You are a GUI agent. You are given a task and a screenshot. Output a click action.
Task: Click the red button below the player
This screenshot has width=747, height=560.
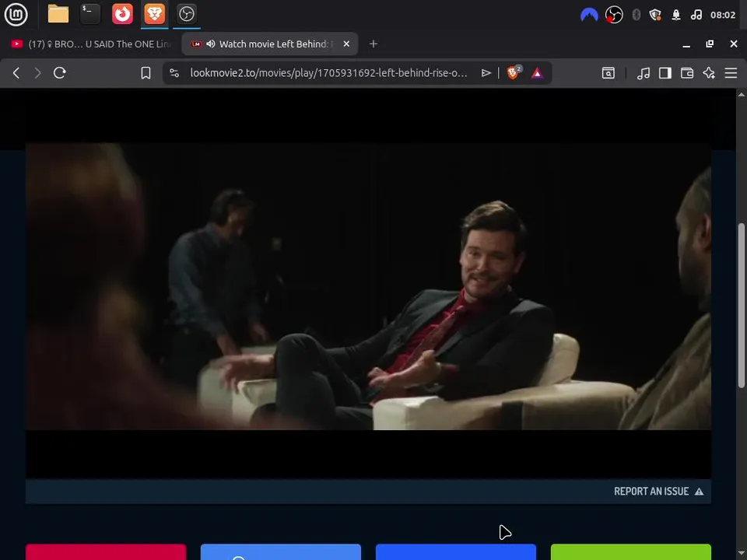106,552
